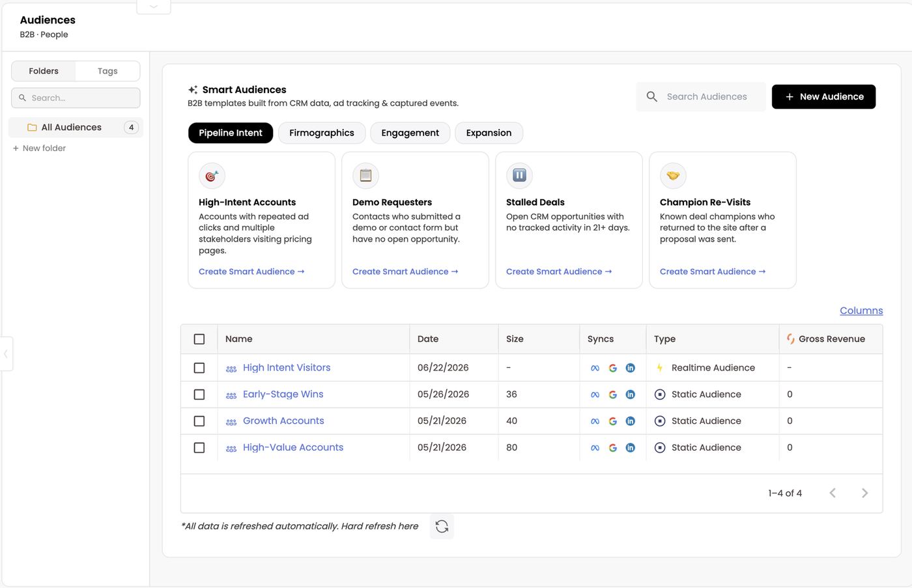Click the Champion Re-Visits handshake icon
Screen dimensions: 912x588
[x=673, y=176]
